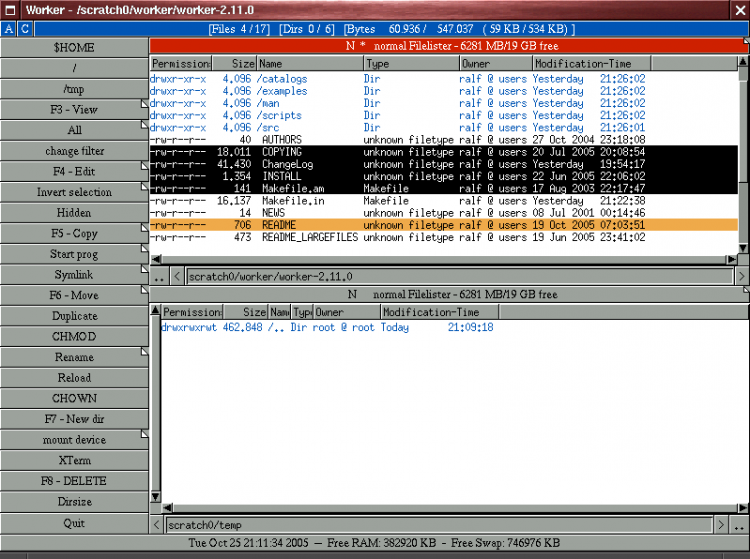The height and width of the screenshot is (559, 750).
Task: Click lower lister scroll down arrow
Action: 155,497
